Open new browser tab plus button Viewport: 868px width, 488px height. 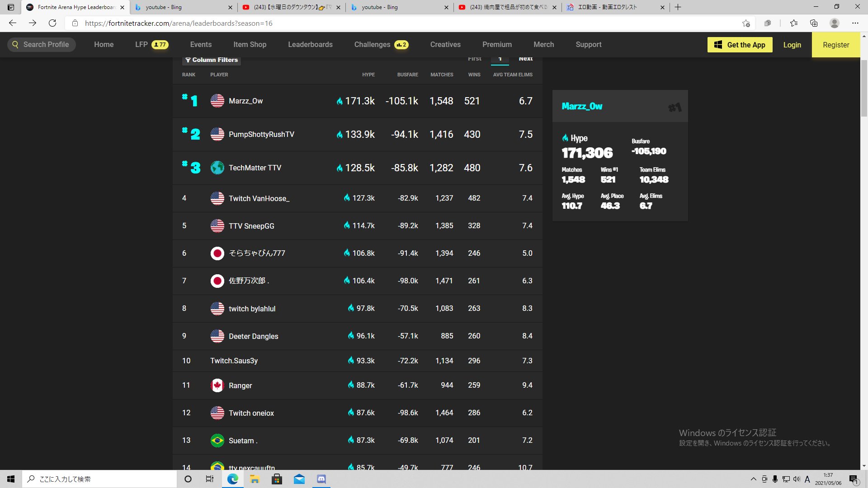tap(678, 7)
